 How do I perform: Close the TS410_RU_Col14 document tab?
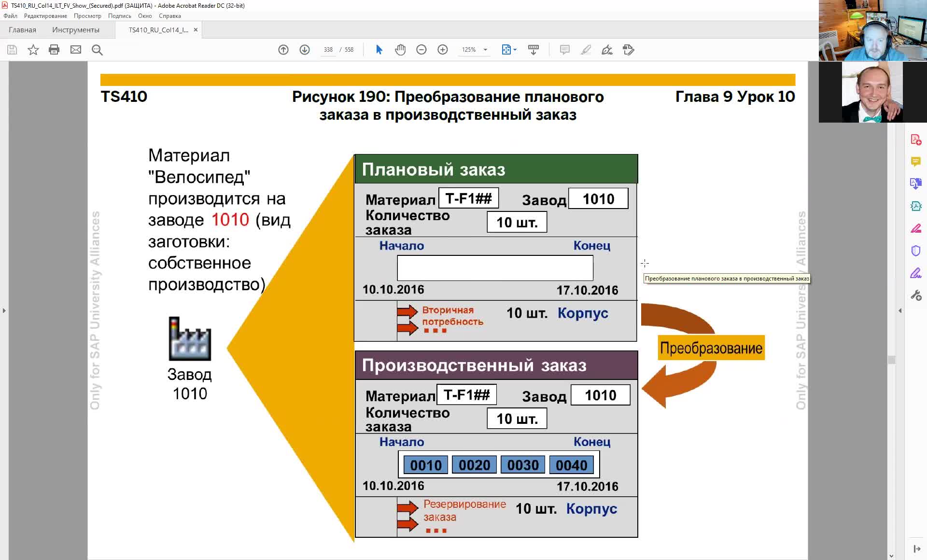[196, 30]
